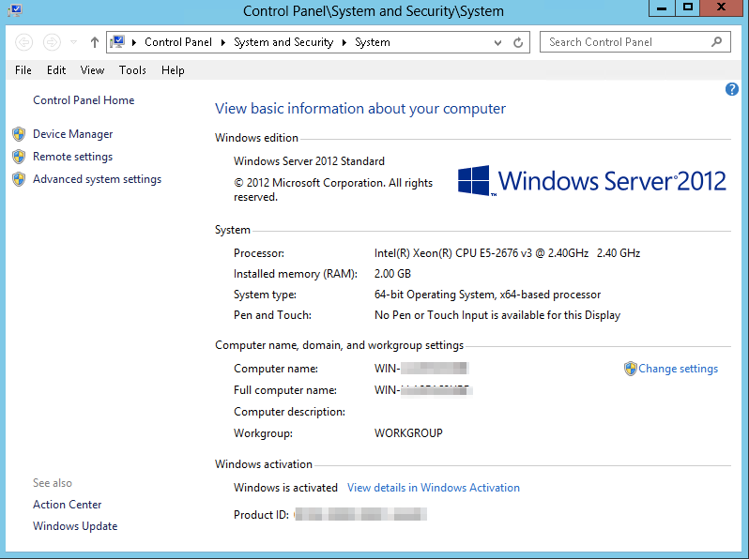Open Windows Update link
Screen dimensions: 749x560
(75, 526)
